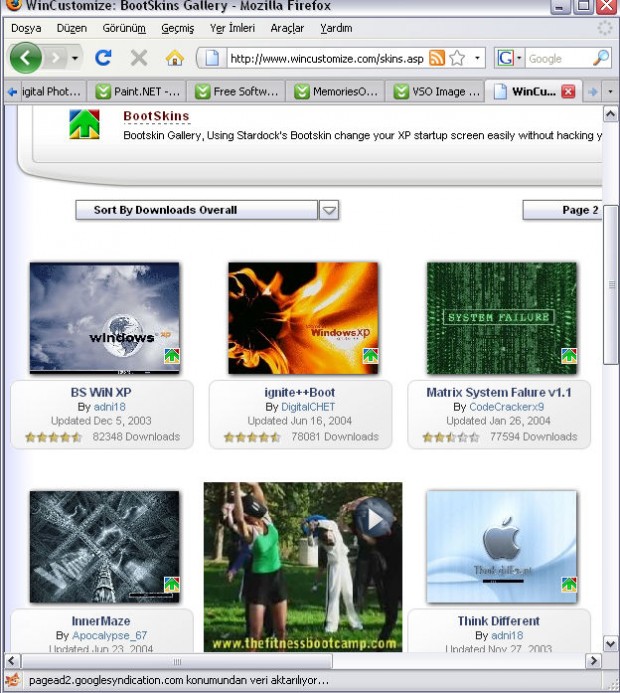The width and height of the screenshot is (620, 693).
Task: Switch to the MemoriesO... tab
Action: tap(336, 91)
